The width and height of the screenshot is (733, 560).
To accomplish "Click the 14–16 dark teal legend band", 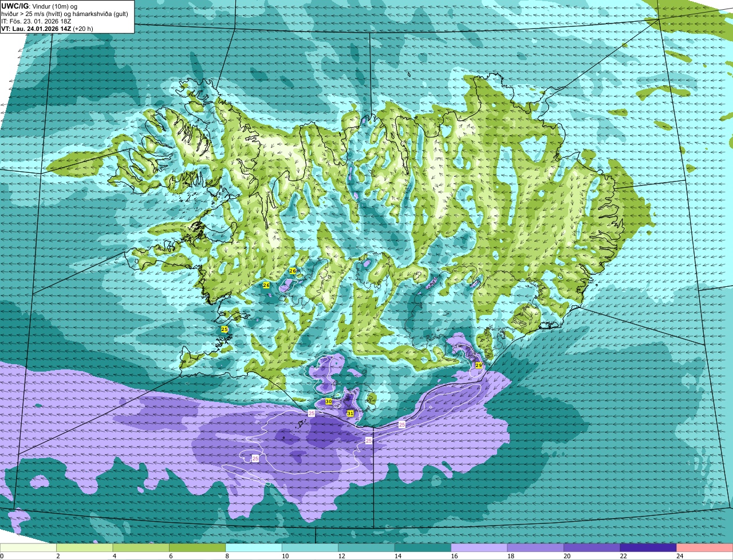I will click(423, 548).
